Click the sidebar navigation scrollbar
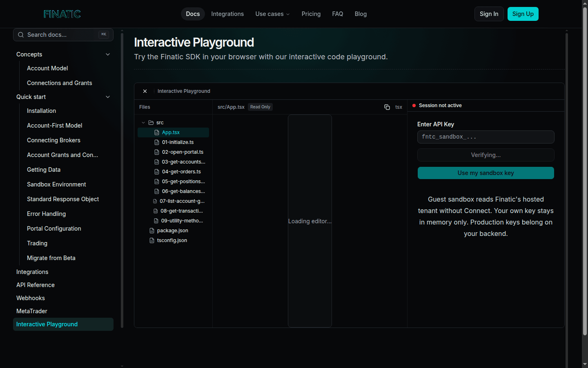Screen dimensions: 588x368 click(122, 180)
